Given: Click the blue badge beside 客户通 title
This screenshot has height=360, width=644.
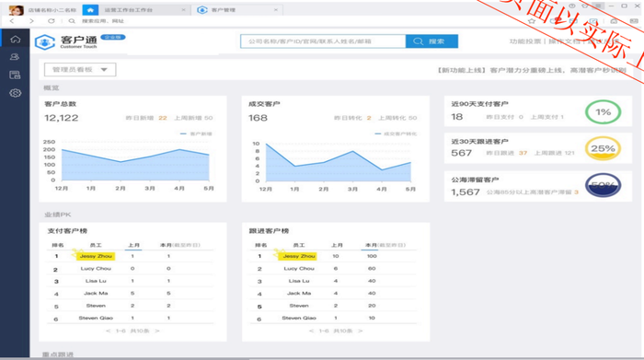Looking at the screenshot, I should [113, 37].
